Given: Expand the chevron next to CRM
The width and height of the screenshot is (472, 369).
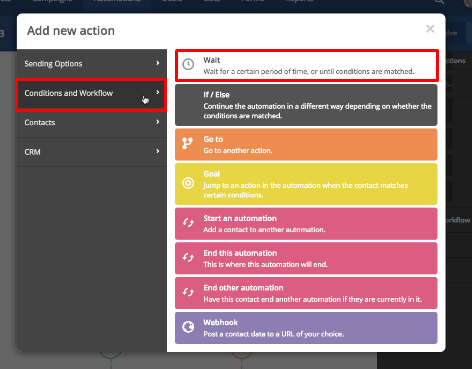Looking at the screenshot, I should point(158,151).
